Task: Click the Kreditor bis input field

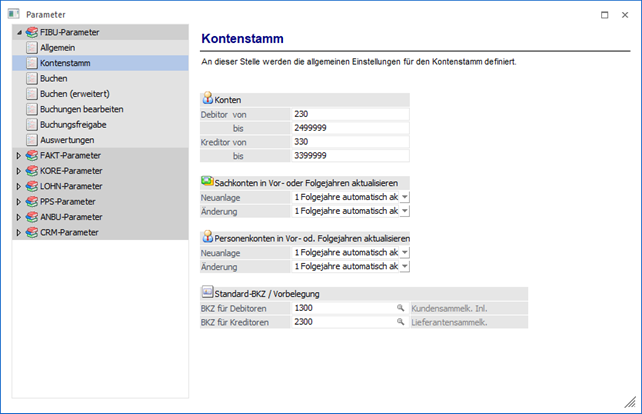Action: [349, 156]
